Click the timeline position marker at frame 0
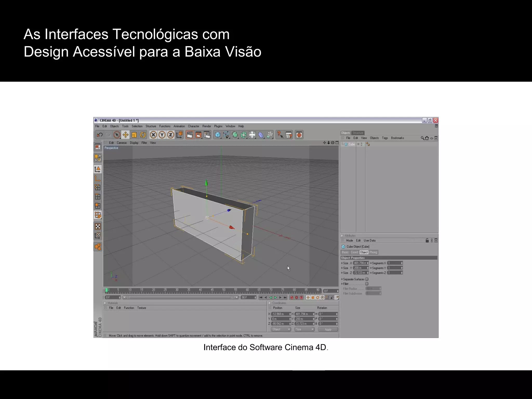The image size is (532, 399). (x=106, y=290)
